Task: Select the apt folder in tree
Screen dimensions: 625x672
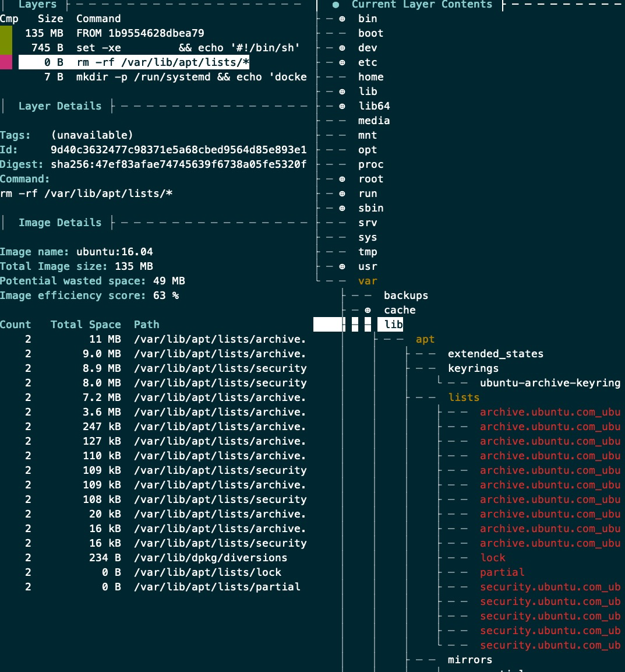Action: (425, 339)
